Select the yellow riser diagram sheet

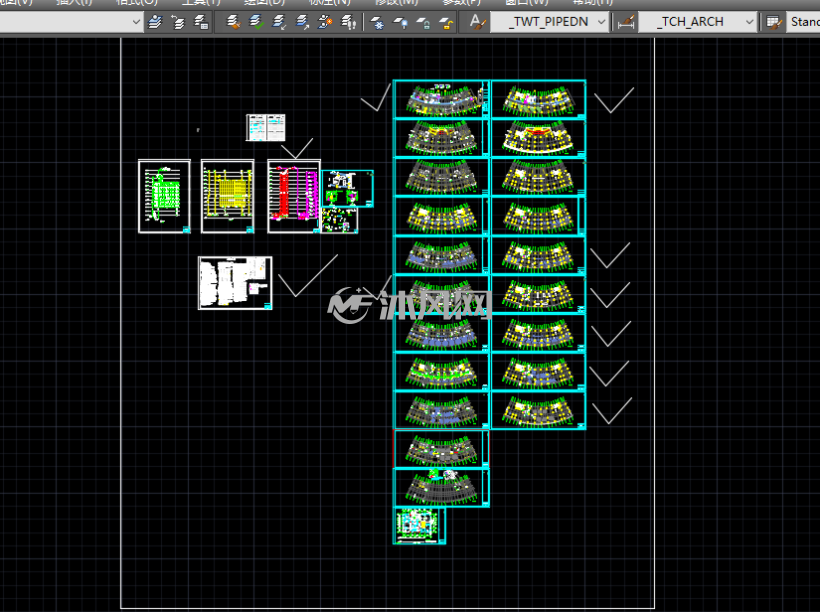click(x=227, y=196)
